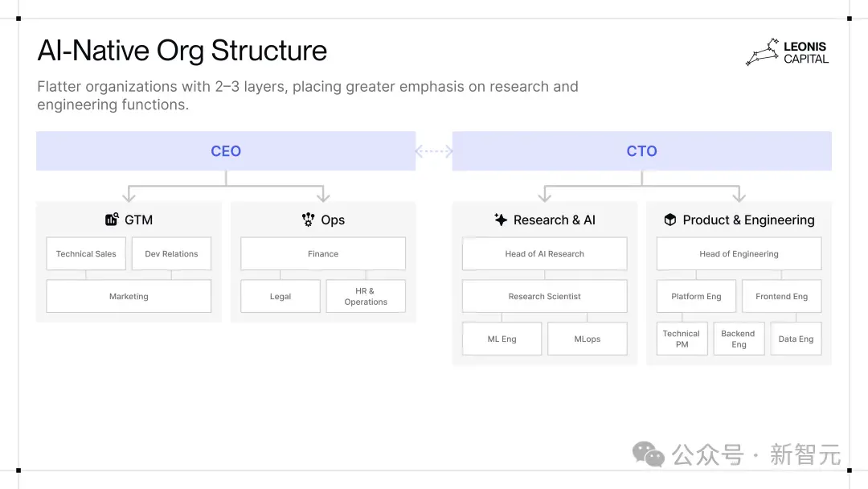Viewport: 868px width, 489px height.
Task: Click the Ops gear icon
Action: (x=309, y=220)
